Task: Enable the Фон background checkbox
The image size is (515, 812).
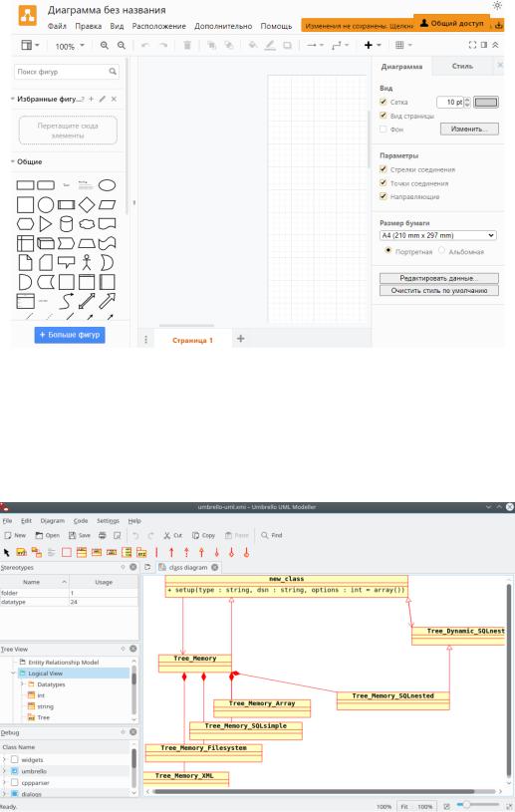Action: (384, 129)
